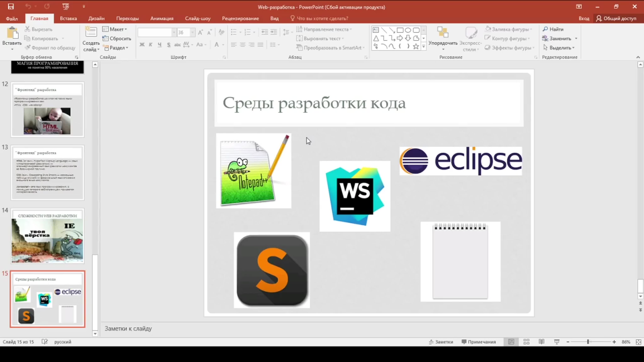Insert a text box shape from gallery

pyautogui.click(x=376, y=30)
